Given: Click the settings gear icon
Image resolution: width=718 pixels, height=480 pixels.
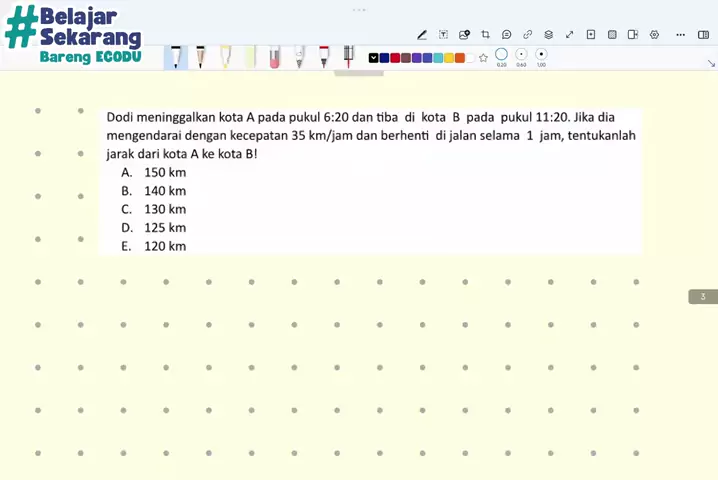Looking at the screenshot, I should [x=655, y=35].
